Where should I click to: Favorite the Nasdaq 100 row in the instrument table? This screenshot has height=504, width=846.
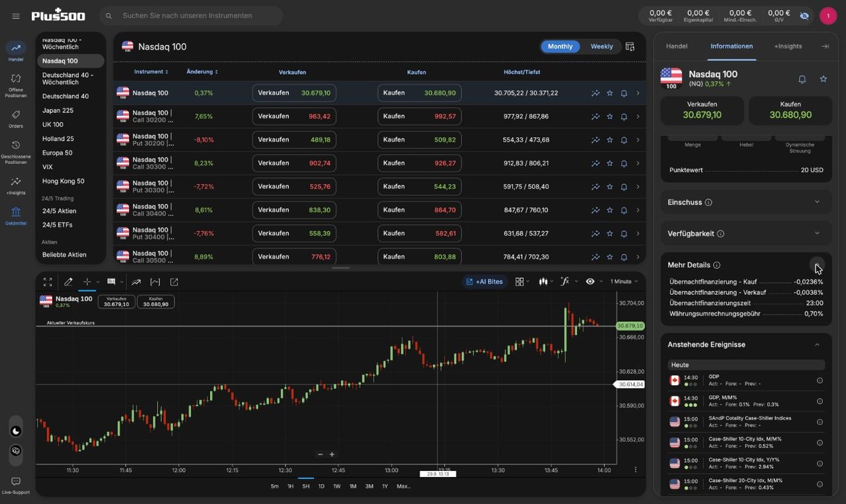point(610,93)
